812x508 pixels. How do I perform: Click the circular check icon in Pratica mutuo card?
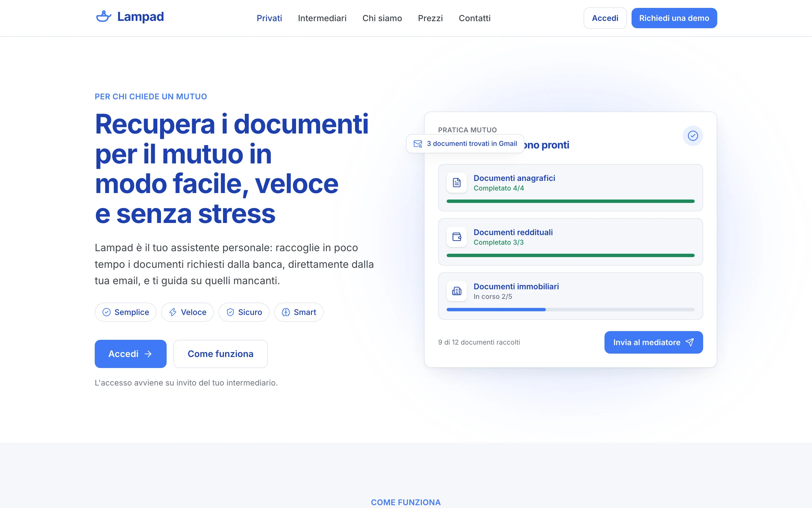pyautogui.click(x=693, y=136)
